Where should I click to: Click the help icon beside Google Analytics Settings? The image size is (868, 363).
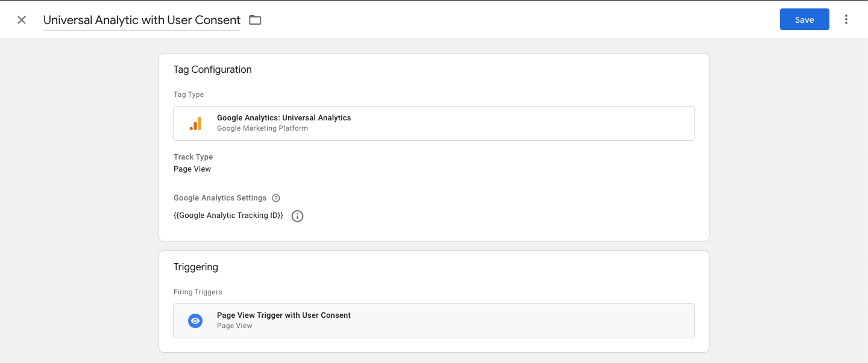276,198
